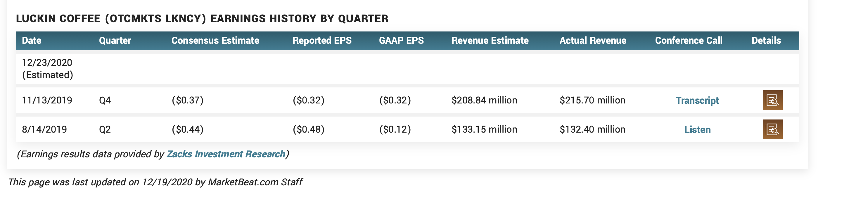Visit the Zacks Investment Research link
868x197 pixels.
tap(226, 154)
